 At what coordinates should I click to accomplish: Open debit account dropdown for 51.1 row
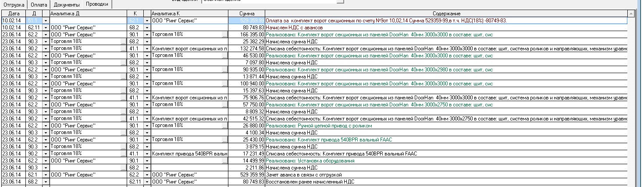click(46, 21)
